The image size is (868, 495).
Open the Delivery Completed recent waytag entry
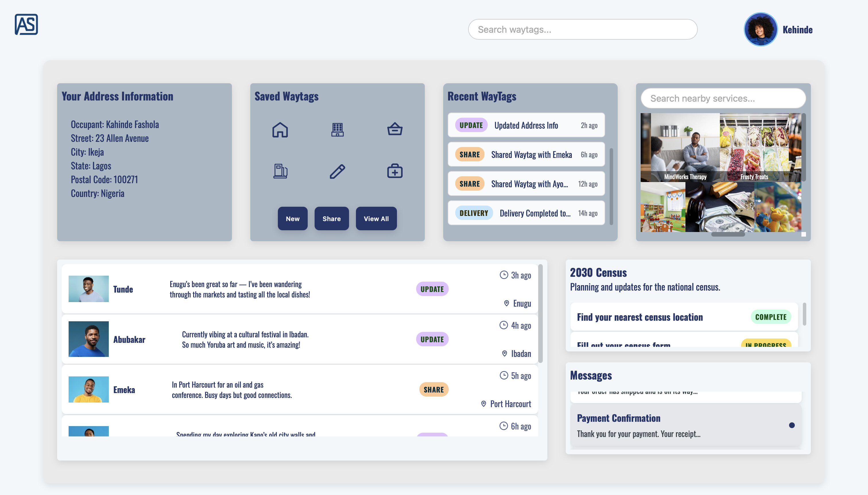(526, 213)
